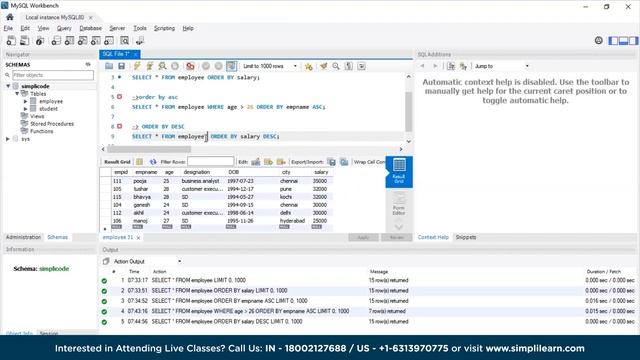Screen dimensions: 640x360
Task: Open the Query menu
Action: point(64,28)
